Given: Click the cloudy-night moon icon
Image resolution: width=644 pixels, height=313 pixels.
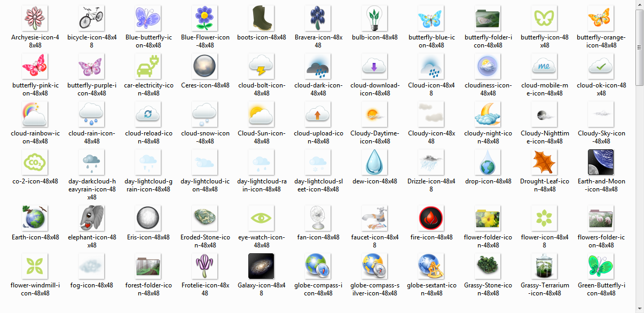Looking at the screenshot, I should (x=488, y=115).
